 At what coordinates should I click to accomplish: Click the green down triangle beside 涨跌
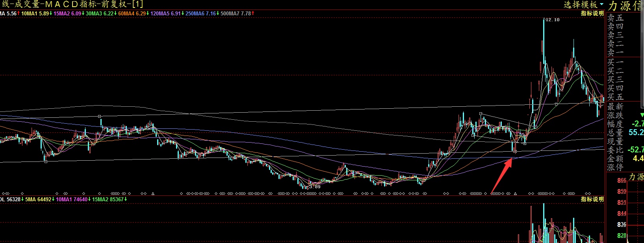642,115
